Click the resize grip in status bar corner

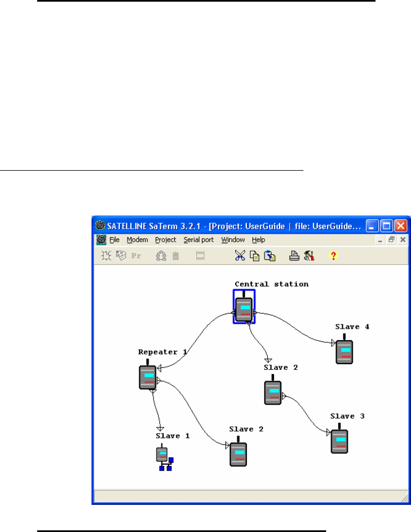click(x=405, y=498)
